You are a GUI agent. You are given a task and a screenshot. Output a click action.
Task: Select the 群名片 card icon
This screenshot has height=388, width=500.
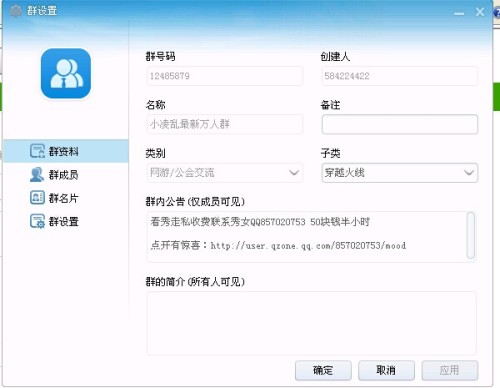click(x=37, y=197)
